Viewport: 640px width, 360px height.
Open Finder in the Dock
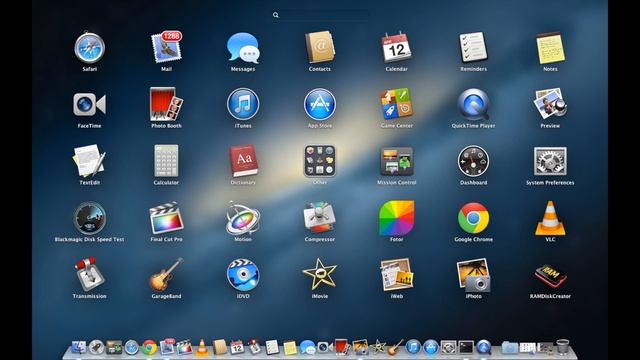click(79, 347)
